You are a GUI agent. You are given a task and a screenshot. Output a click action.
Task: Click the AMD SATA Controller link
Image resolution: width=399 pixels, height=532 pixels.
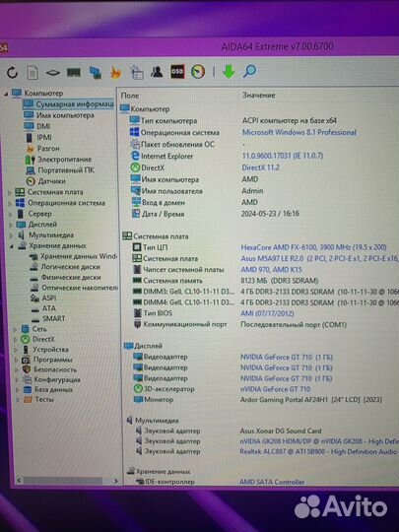(272, 482)
